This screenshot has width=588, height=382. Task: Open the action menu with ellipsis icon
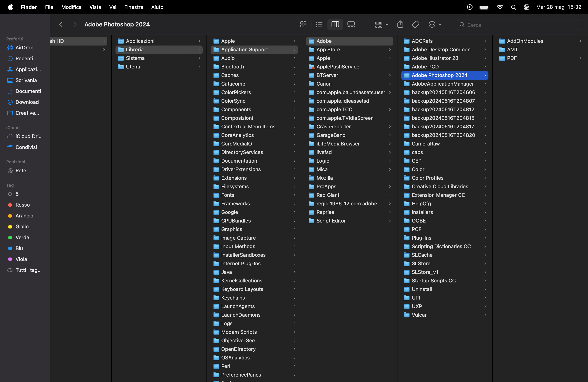click(x=435, y=24)
